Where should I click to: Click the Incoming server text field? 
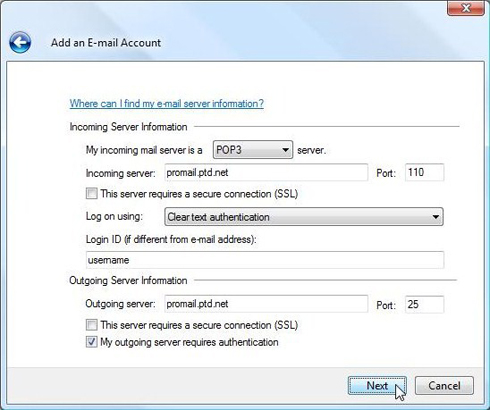(266, 172)
